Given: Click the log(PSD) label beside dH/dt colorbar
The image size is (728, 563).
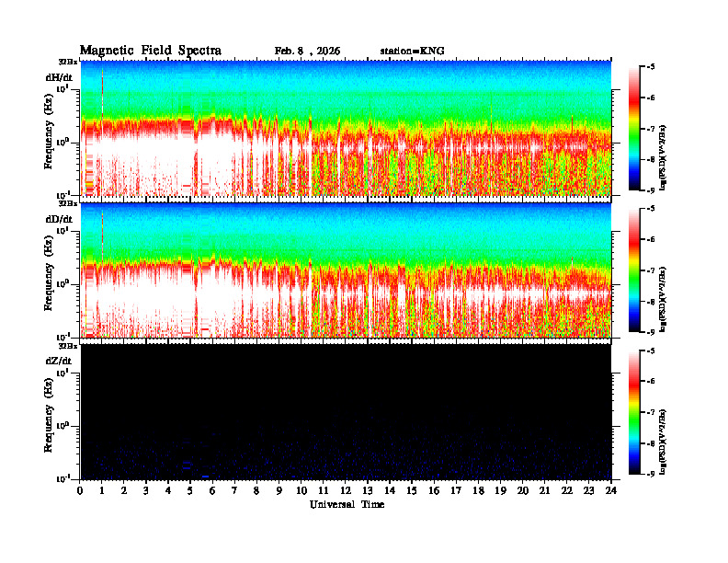Looking at the screenshot, I should point(664,157).
